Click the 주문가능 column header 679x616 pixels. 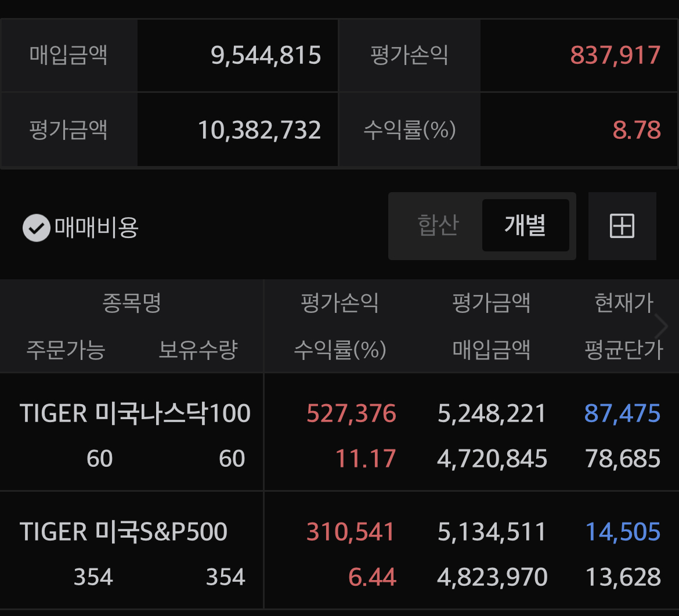point(66,350)
